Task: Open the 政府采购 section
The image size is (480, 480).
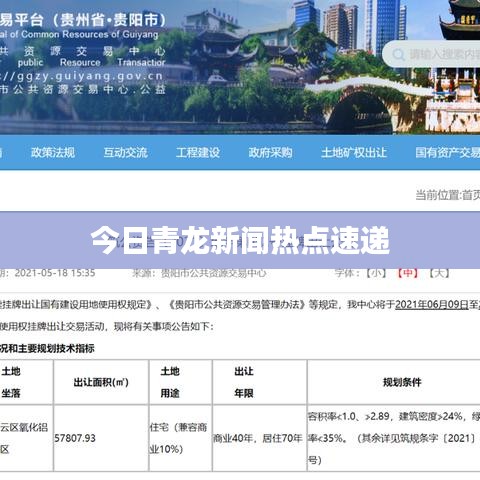Action: [x=270, y=153]
